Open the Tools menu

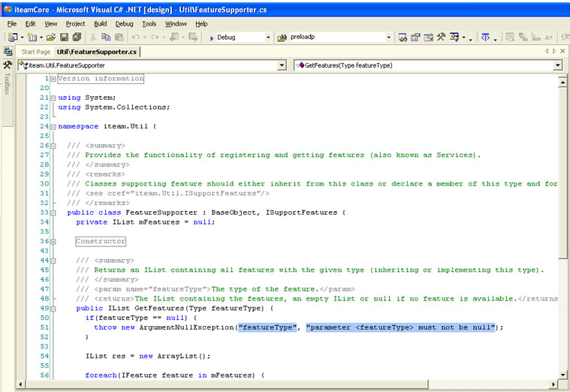(x=149, y=23)
